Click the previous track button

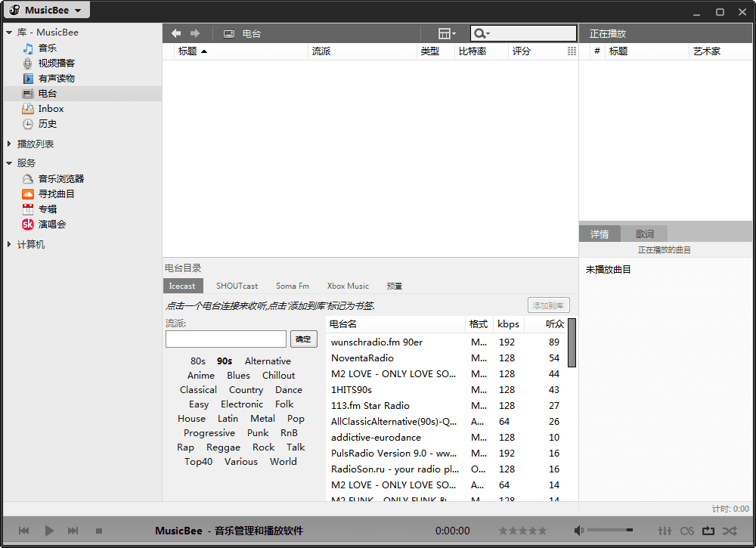[23, 531]
